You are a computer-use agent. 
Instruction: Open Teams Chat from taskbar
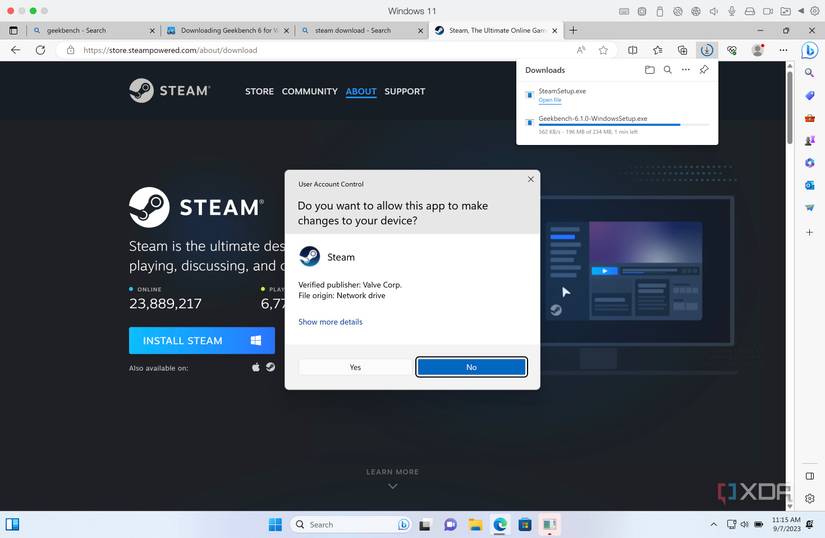(450, 524)
